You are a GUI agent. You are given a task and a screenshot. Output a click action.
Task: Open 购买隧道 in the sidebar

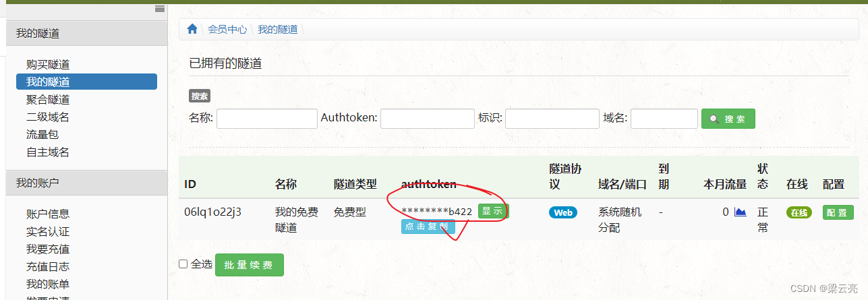[48, 65]
